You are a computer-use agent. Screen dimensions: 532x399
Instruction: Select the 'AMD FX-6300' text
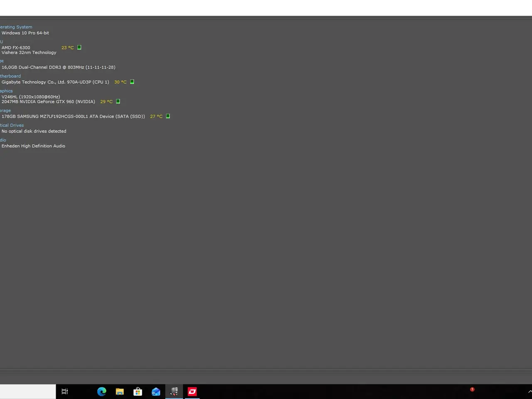point(16,48)
